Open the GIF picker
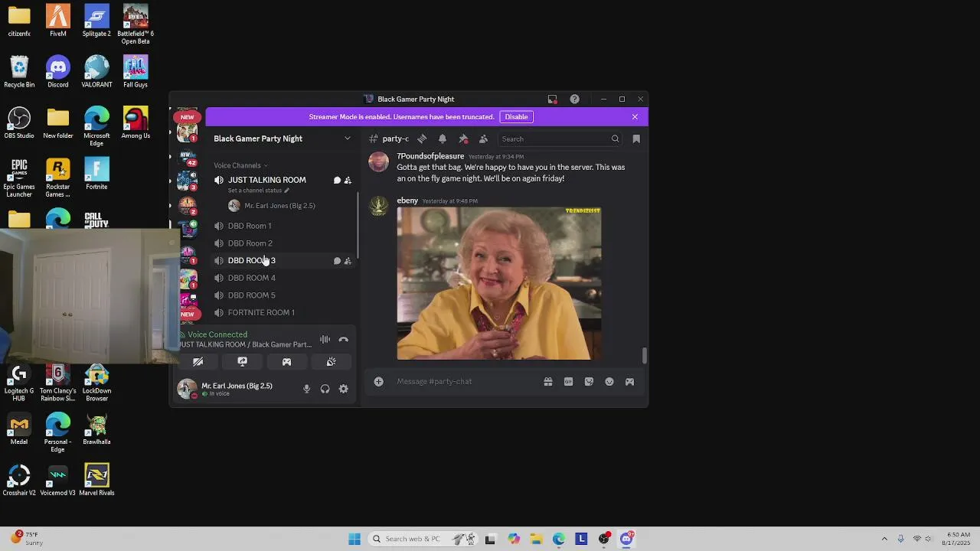The height and width of the screenshot is (551, 980). pos(568,381)
